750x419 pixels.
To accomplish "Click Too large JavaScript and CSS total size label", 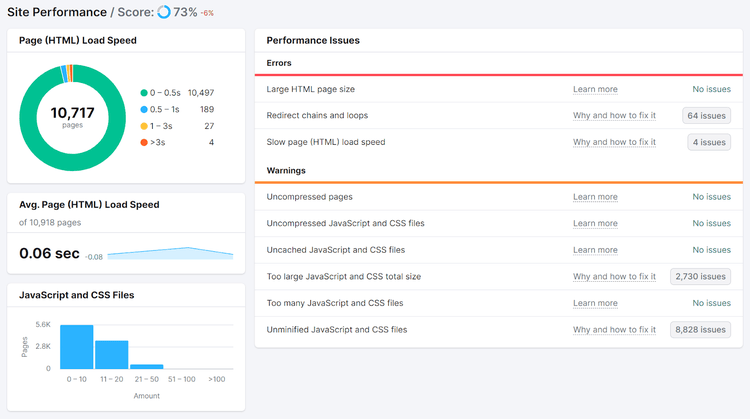I will tap(343, 276).
